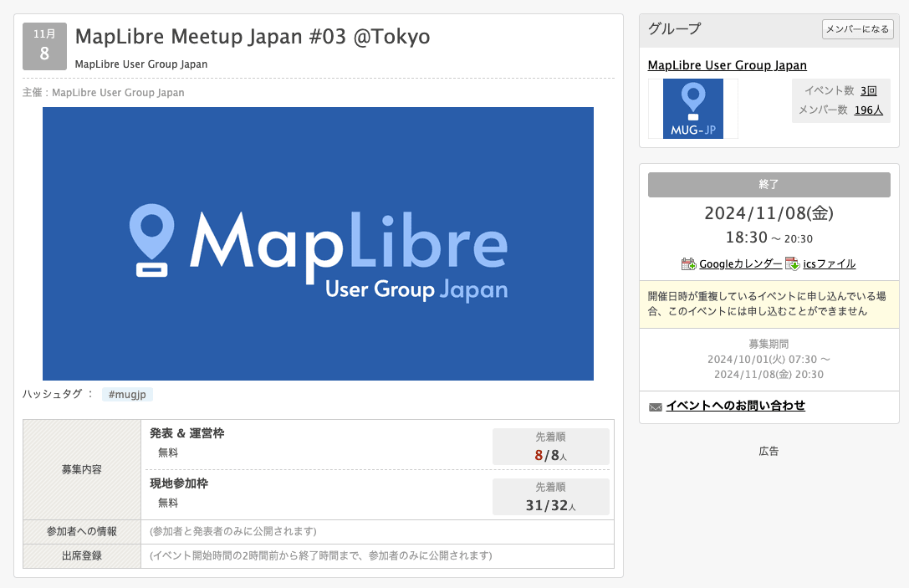
Task: Click the 終了 status button
Action: tap(769, 184)
